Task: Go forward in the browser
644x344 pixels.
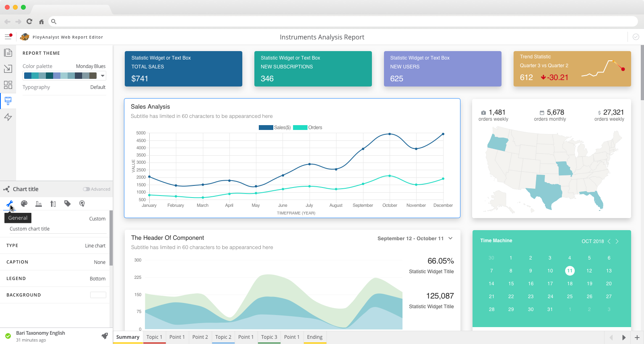Action: (18, 22)
